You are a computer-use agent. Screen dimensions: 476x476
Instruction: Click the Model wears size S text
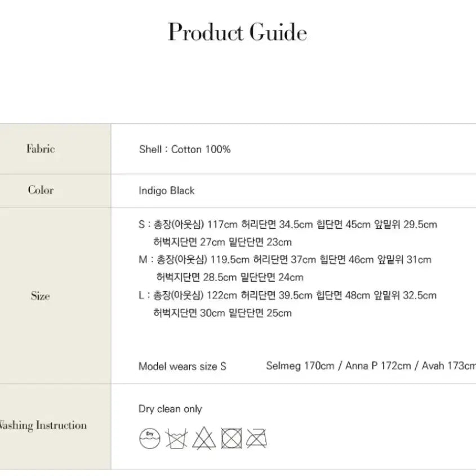(182, 366)
